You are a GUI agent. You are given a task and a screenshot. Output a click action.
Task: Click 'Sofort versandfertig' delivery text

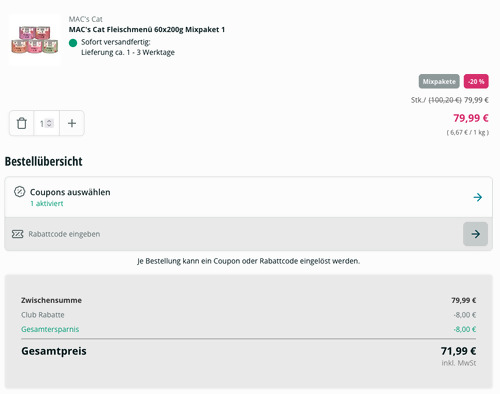click(x=116, y=42)
